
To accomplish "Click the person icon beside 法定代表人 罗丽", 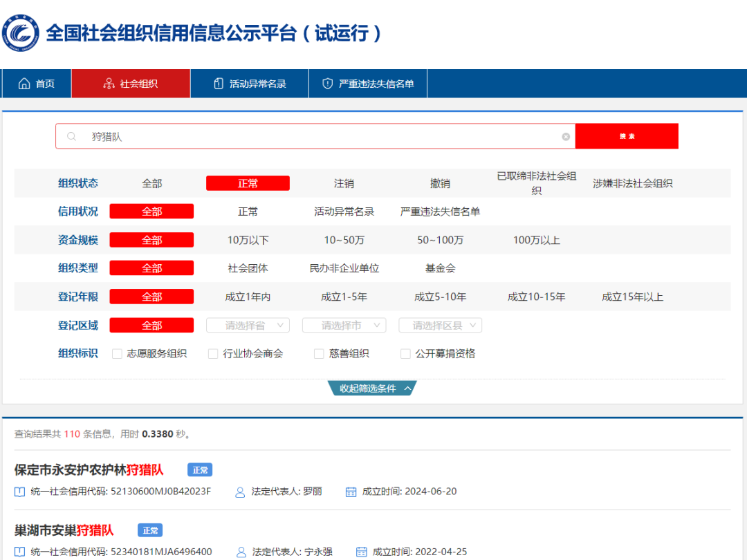I will click(240, 492).
